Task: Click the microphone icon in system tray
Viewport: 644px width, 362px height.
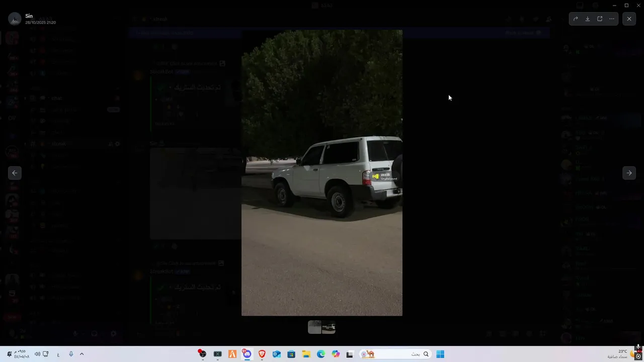Action: point(71,354)
